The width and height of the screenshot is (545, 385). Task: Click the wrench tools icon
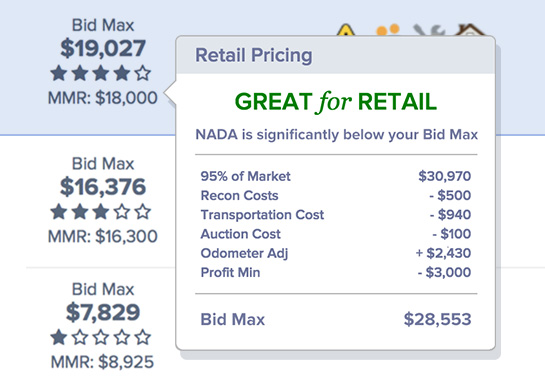(429, 30)
